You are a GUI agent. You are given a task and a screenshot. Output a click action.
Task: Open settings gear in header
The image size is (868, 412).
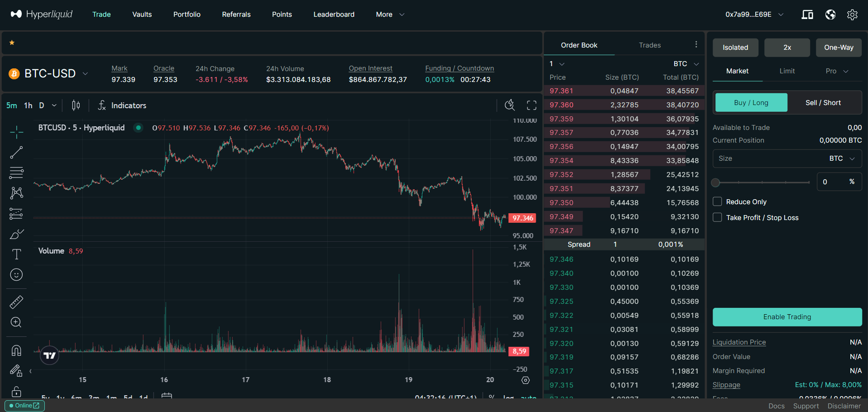(852, 14)
